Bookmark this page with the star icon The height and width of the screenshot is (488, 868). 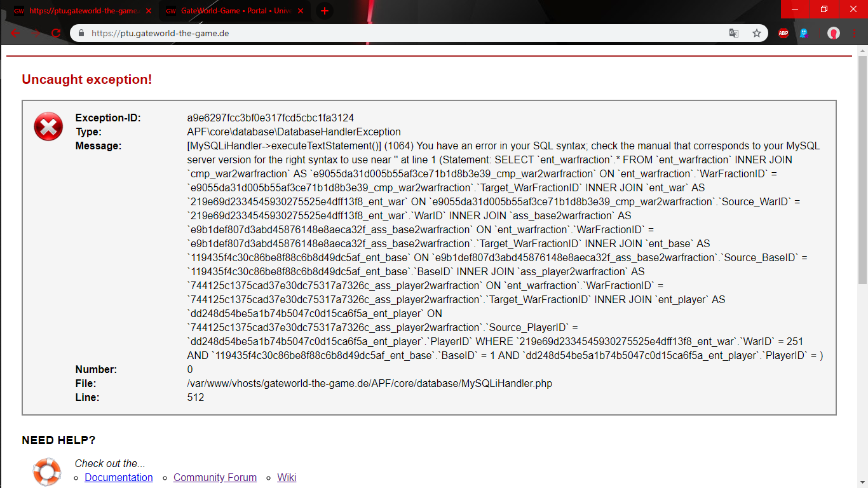[x=756, y=34]
